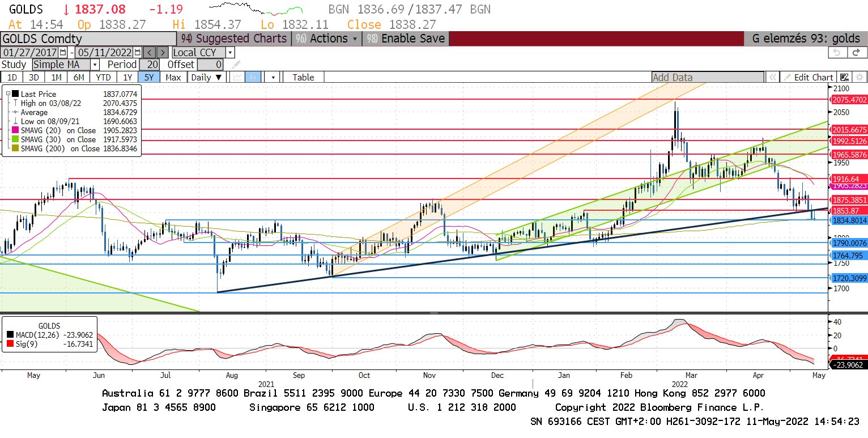The width and height of the screenshot is (868, 438).
Task: Click the Period value field
Action: click(x=149, y=65)
